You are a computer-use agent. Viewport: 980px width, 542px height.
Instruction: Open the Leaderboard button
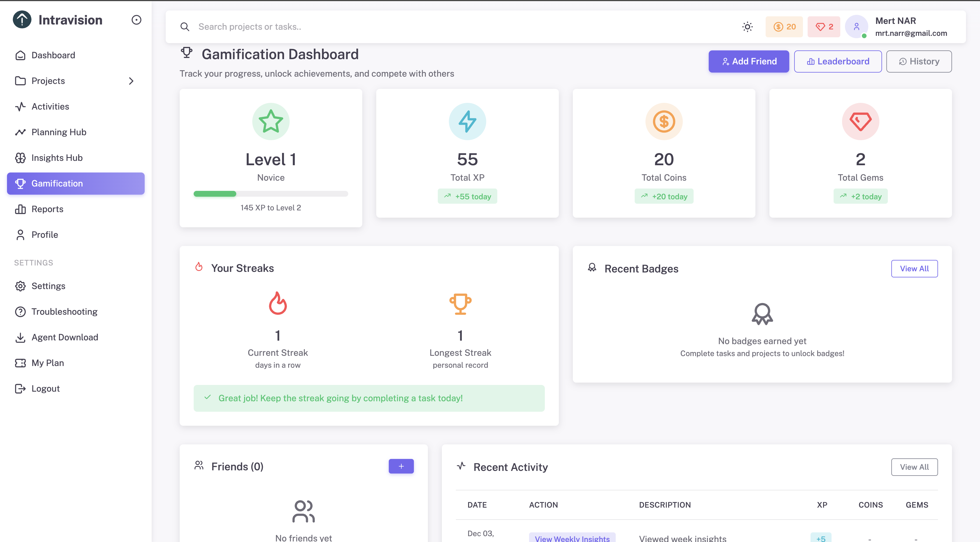838,61
